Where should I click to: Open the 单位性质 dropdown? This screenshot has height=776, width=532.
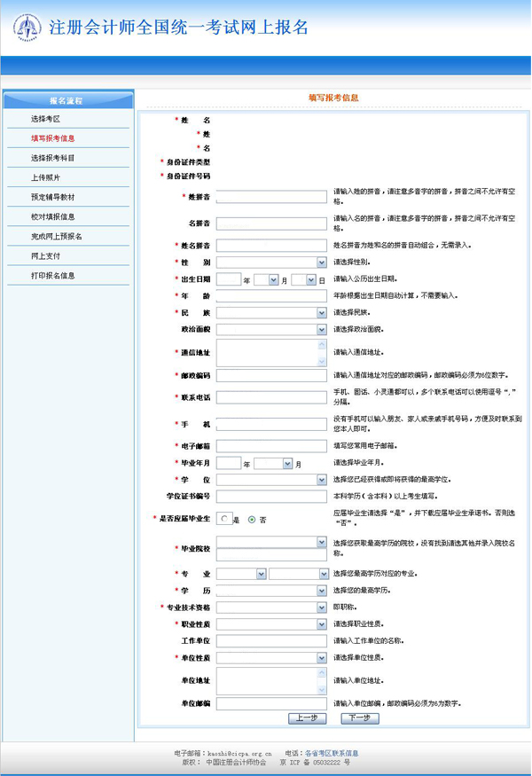pos(271,658)
